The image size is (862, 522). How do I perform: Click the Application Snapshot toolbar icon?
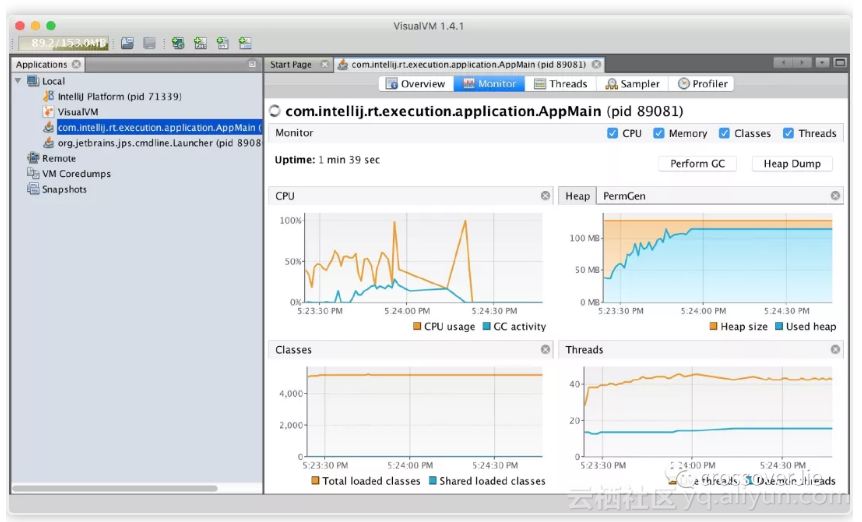click(245, 43)
